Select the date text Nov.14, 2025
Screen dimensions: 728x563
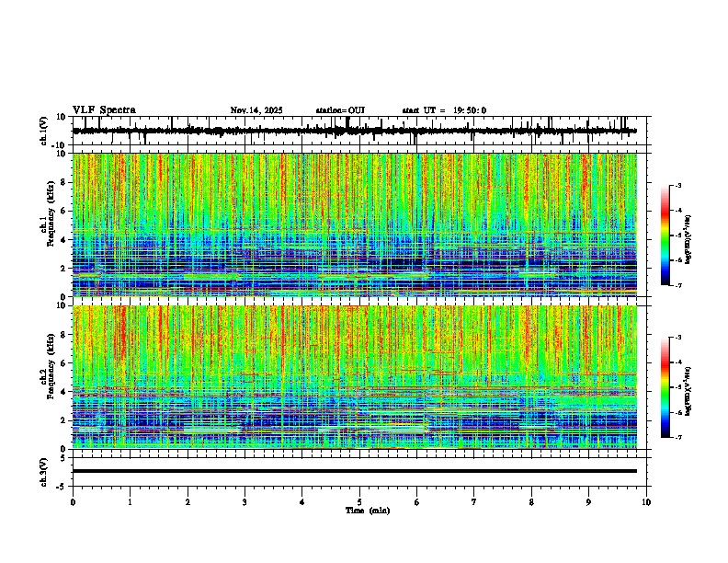click(x=256, y=110)
